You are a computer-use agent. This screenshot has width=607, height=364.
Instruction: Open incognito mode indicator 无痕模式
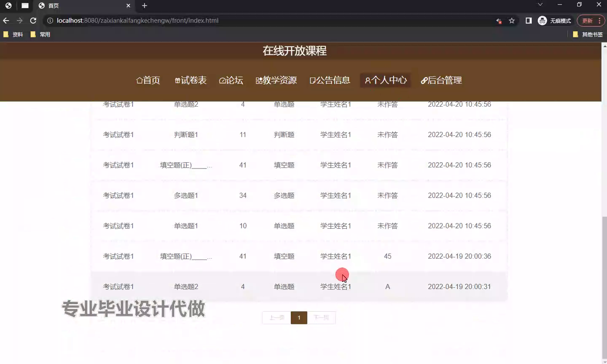click(x=555, y=21)
